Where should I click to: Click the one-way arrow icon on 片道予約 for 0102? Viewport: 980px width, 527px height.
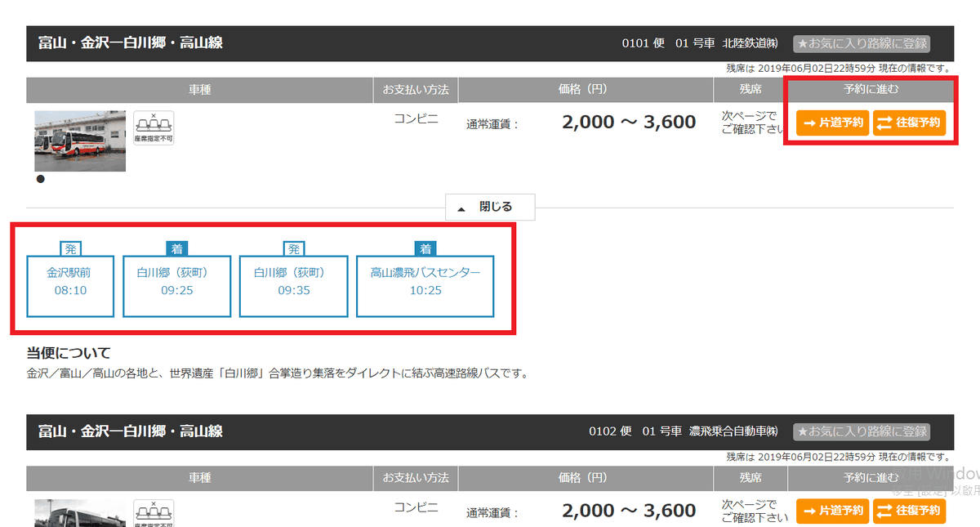click(x=808, y=511)
